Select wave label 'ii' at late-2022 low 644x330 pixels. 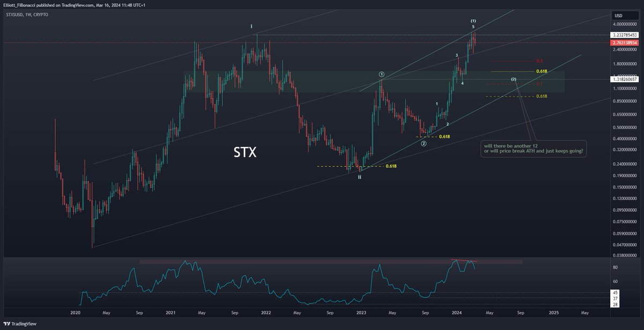pos(360,176)
